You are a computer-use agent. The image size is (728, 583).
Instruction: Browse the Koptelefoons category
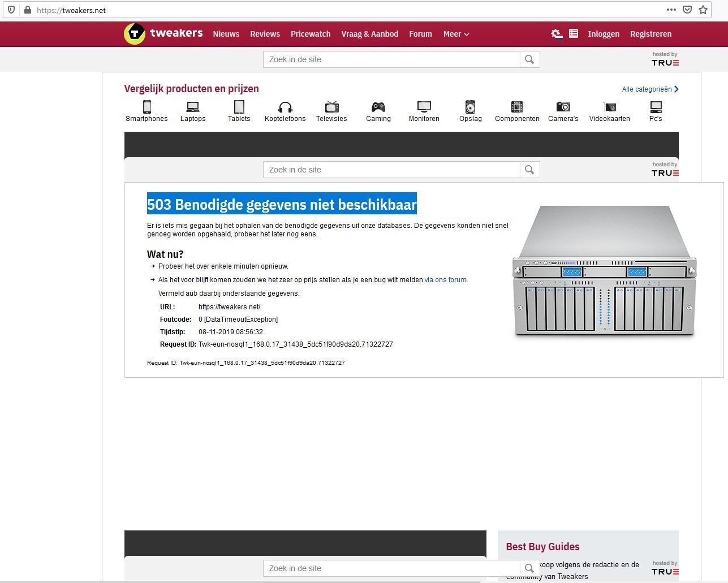click(285, 111)
